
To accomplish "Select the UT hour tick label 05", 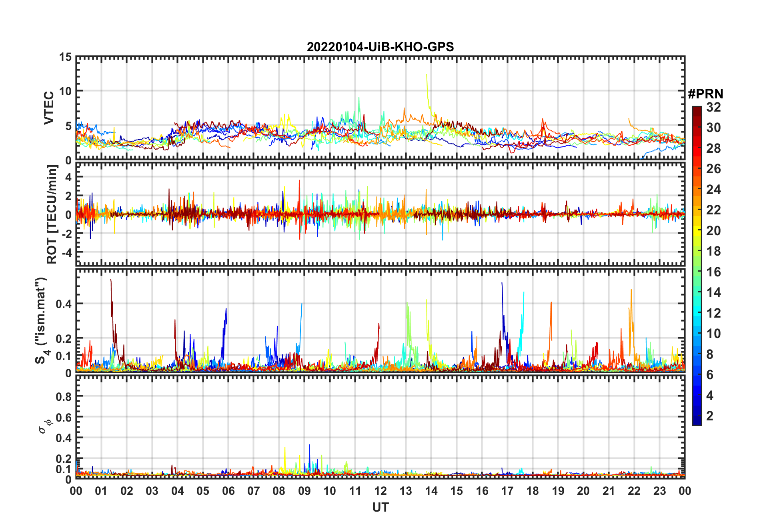I will (203, 491).
